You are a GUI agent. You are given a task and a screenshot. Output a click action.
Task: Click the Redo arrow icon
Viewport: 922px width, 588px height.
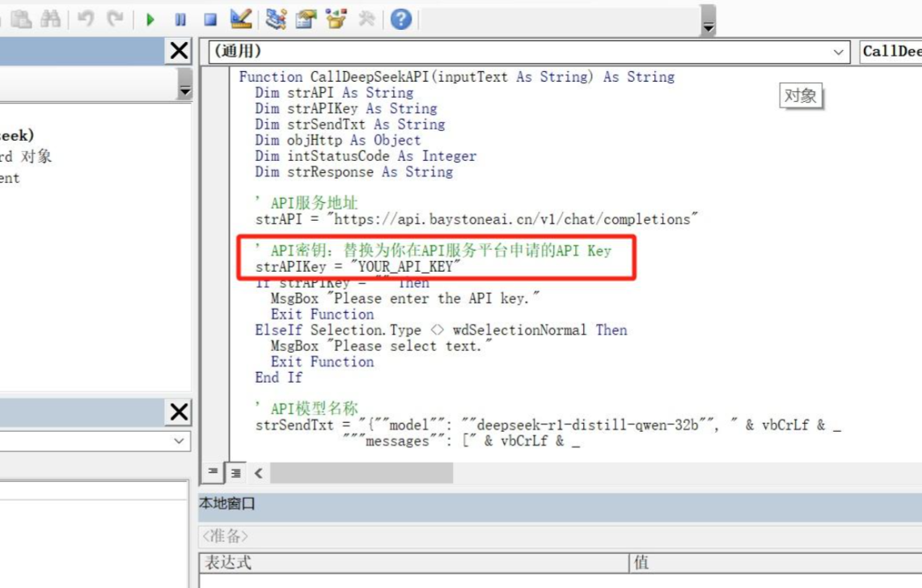[115, 19]
